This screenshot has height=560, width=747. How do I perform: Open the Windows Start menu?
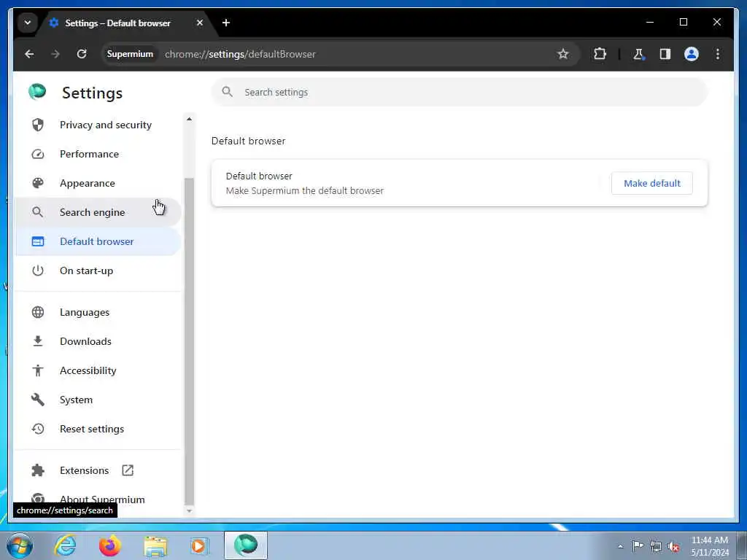[20, 545]
